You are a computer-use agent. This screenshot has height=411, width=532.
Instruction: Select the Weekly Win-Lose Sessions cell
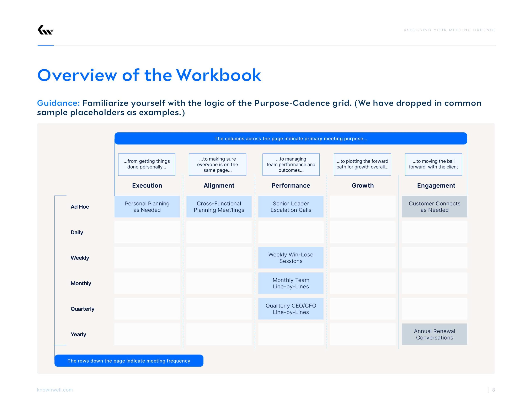click(290, 257)
